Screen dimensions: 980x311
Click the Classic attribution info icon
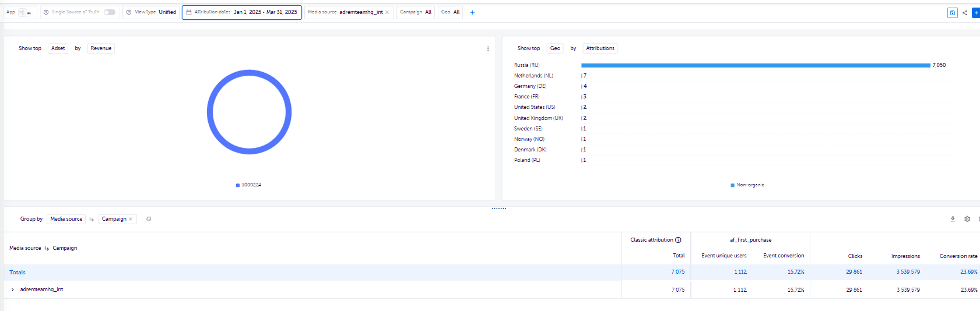pos(678,240)
